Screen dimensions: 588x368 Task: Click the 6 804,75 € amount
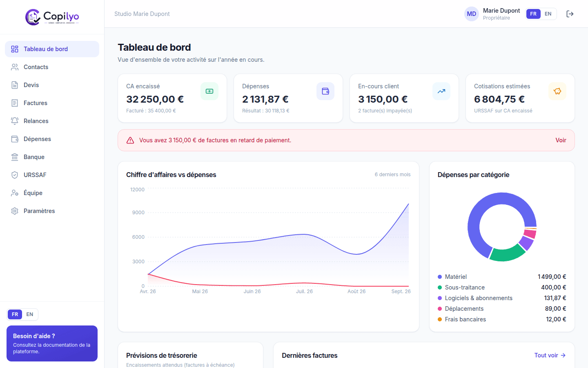click(499, 99)
